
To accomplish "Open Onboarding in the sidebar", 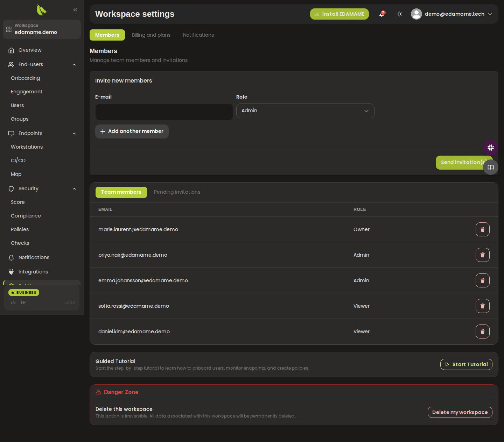I will 25,78.
